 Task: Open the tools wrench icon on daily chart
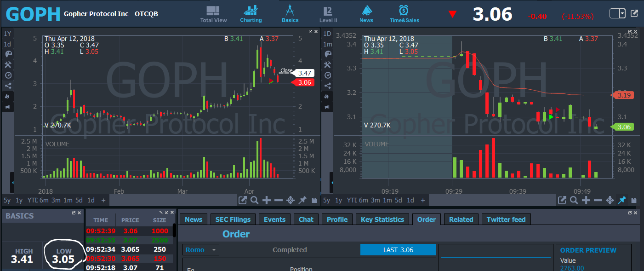(7, 65)
